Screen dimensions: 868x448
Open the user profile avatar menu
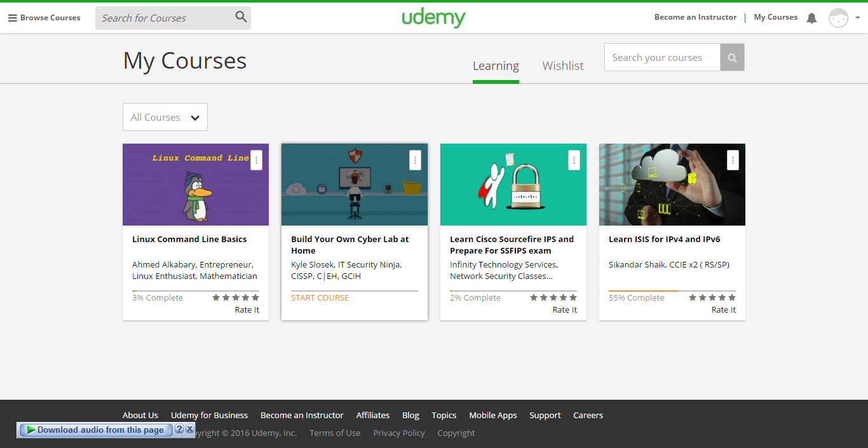838,18
